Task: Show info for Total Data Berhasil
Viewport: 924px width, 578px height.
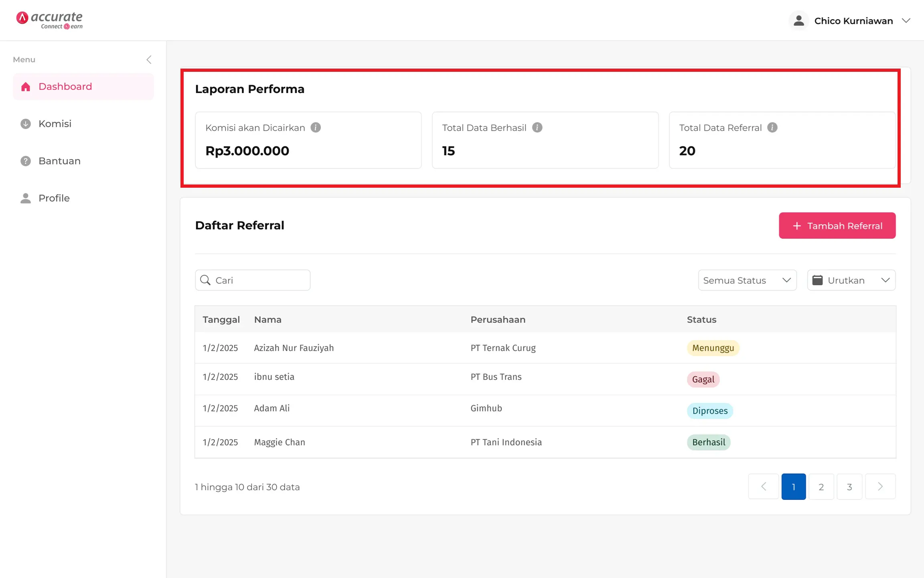Action: coord(537,128)
